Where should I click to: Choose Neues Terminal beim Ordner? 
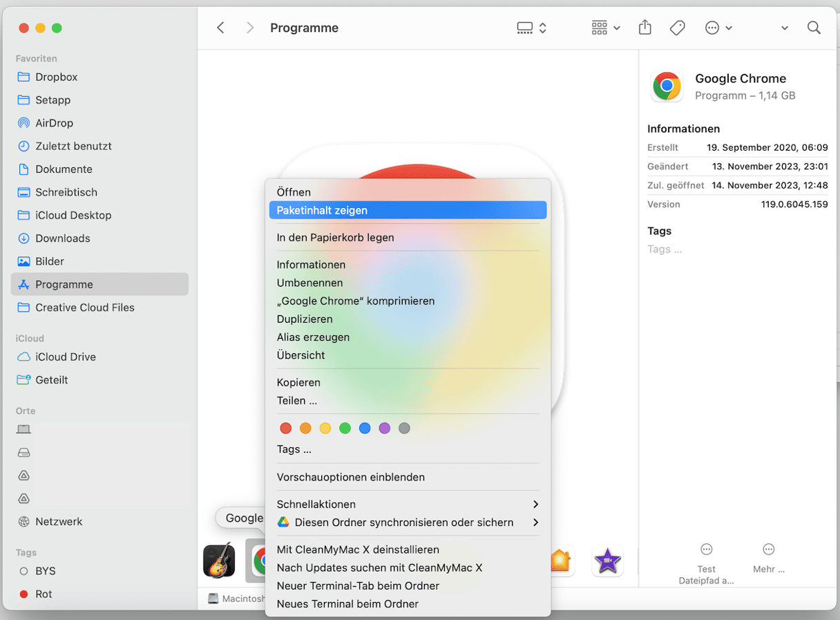[x=408, y=603]
